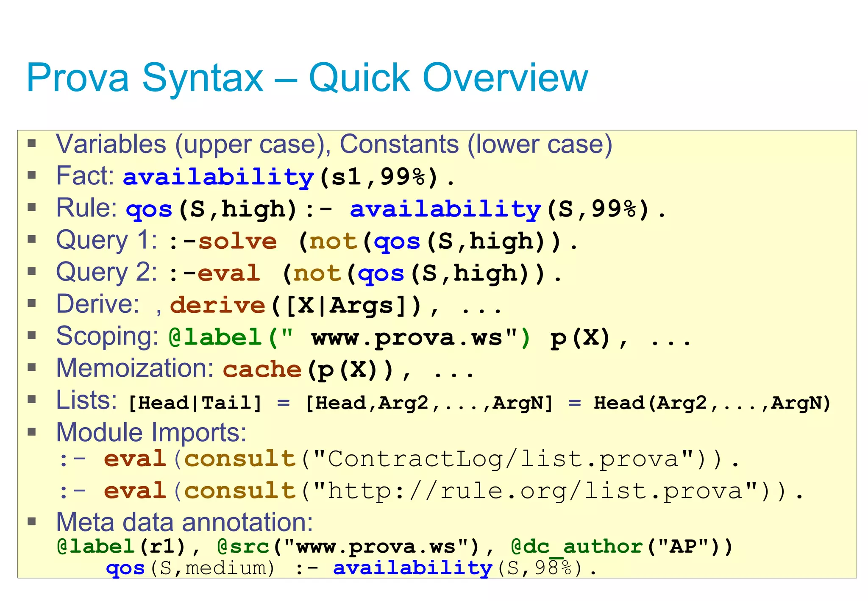Click the @dc_author annotation text

point(577,546)
